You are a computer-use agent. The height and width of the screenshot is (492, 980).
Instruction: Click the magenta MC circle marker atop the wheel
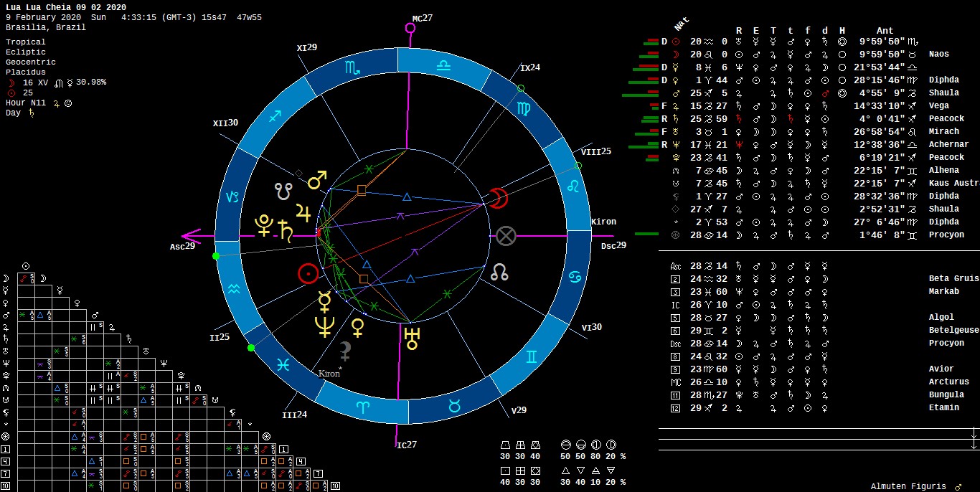click(410, 28)
